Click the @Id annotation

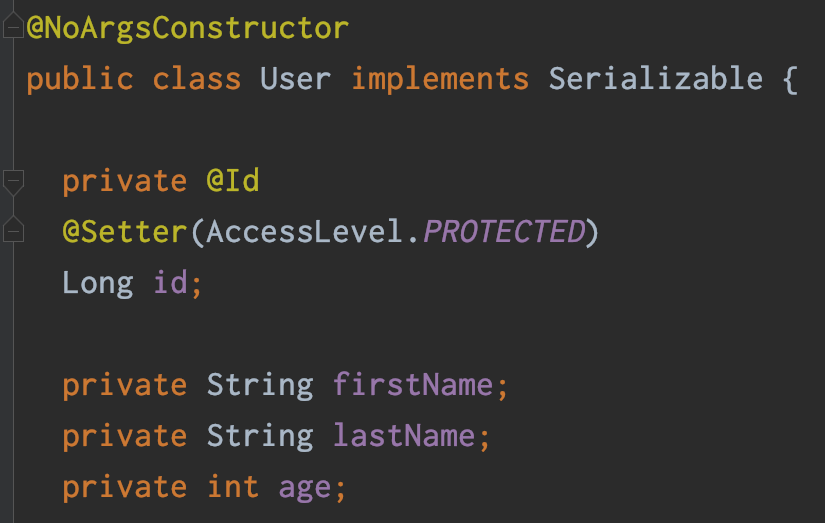233,181
